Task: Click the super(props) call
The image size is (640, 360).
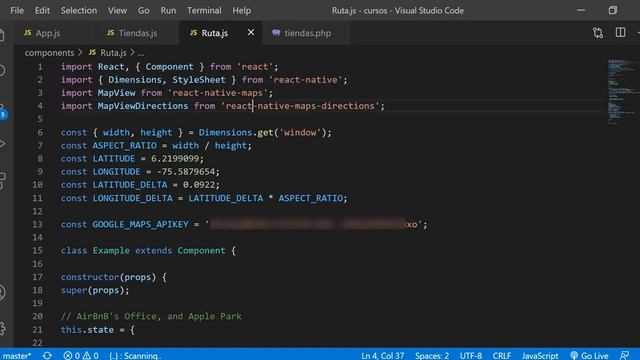Action: pyautogui.click(x=95, y=290)
